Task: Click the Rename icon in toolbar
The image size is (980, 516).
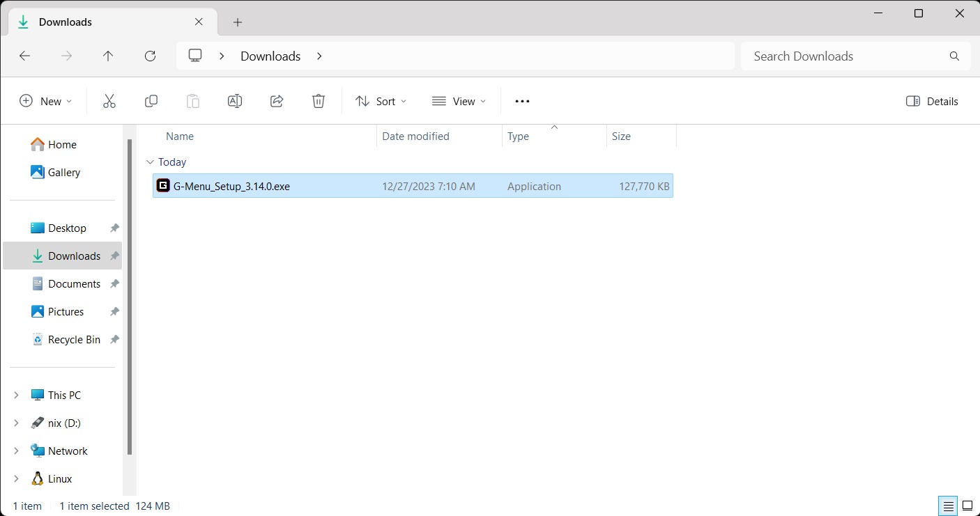Action: point(235,101)
